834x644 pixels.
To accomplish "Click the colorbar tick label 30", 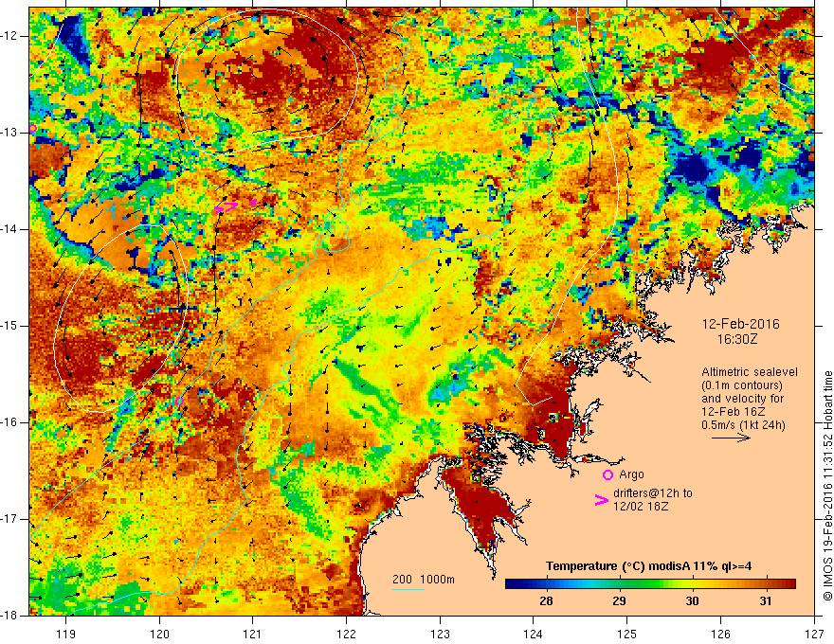I will pos(692,601).
